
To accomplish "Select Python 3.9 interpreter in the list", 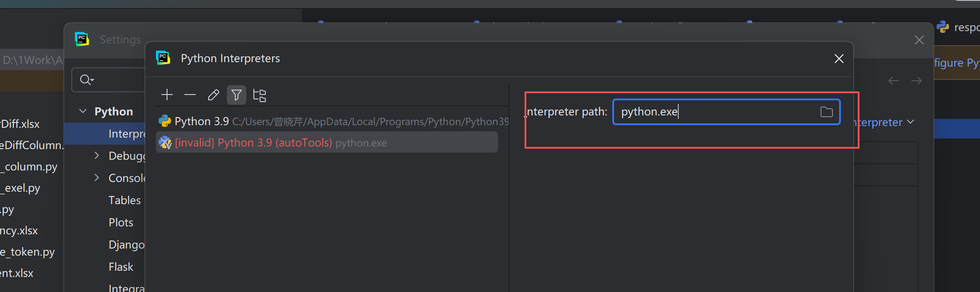I will pyautogui.click(x=332, y=121).
